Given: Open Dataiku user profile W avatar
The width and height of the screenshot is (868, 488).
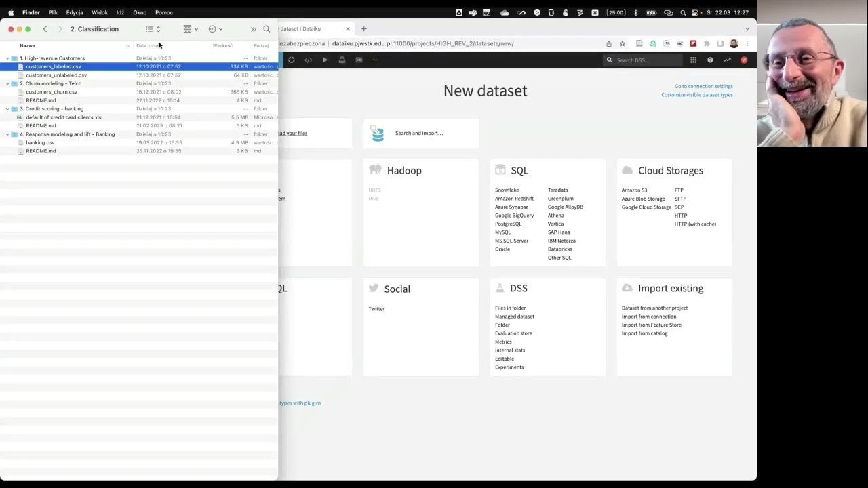Looking at the screenshot, I should tap(744, 60).
